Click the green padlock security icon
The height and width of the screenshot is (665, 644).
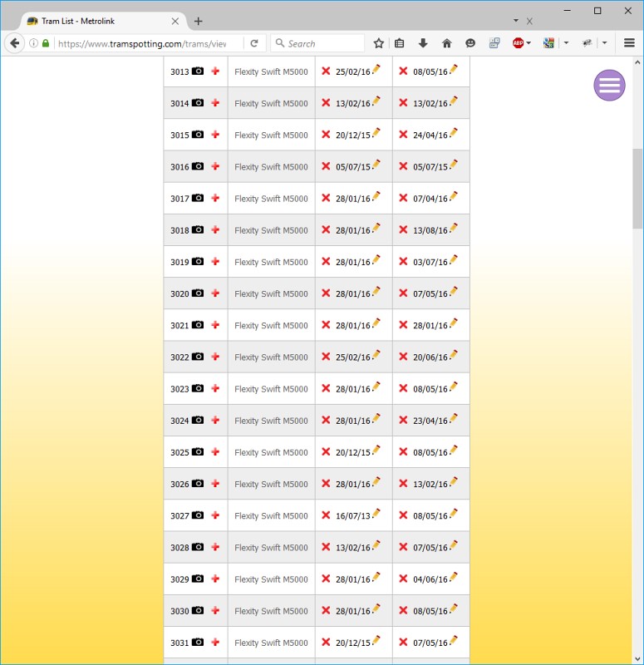click(x=46, y=43)
